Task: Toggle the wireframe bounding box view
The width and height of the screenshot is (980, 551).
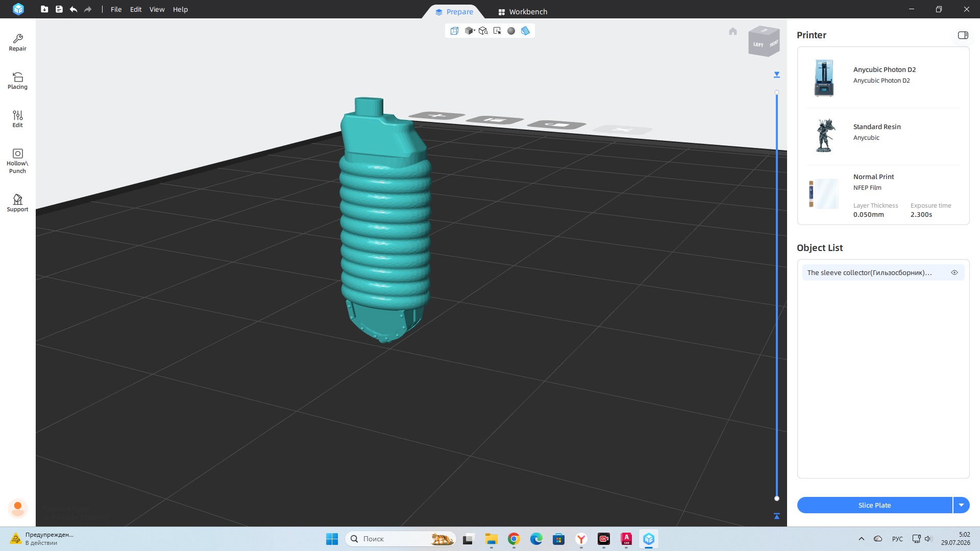Action: [x=454, y=31]
